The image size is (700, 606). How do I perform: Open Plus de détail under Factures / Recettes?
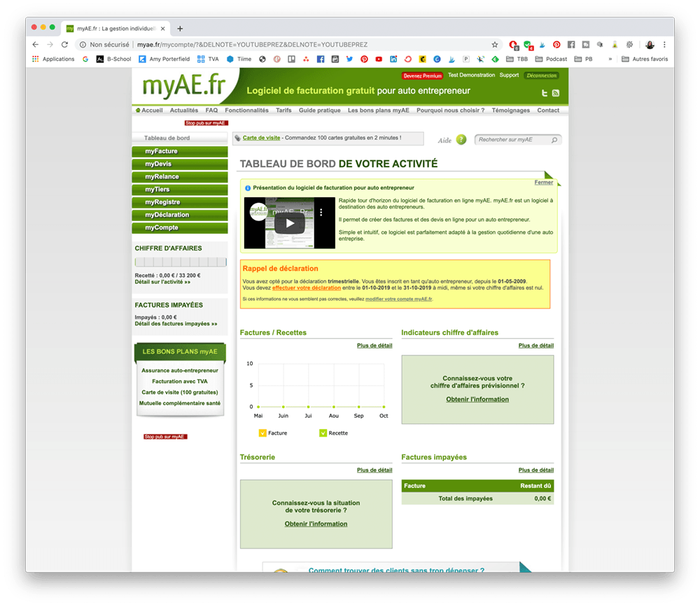point(374,346)
